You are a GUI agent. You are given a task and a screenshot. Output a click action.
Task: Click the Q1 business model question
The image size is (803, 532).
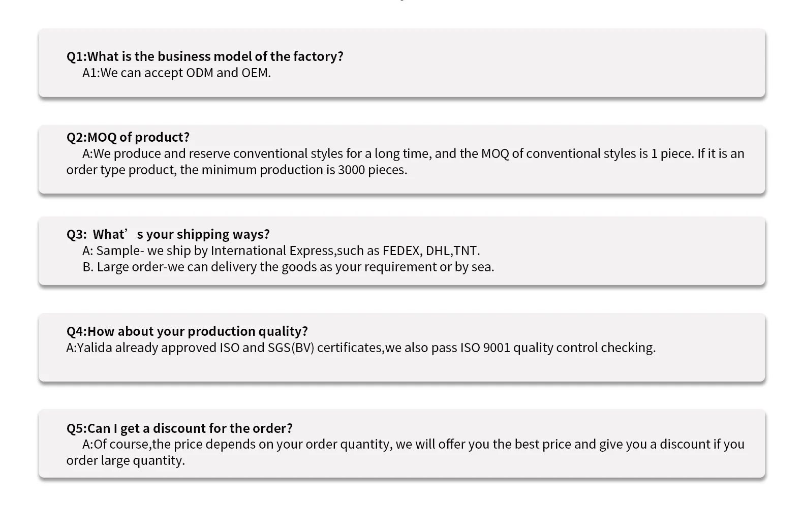click(x=205, y=56)
